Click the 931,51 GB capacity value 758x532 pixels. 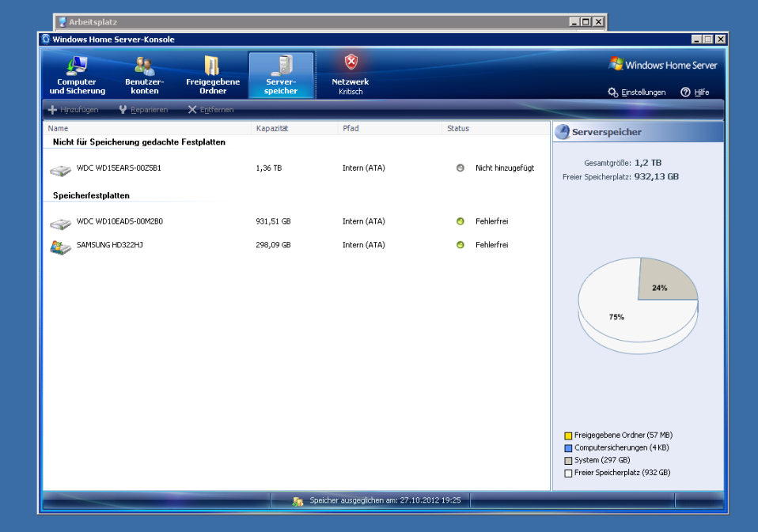273,221
